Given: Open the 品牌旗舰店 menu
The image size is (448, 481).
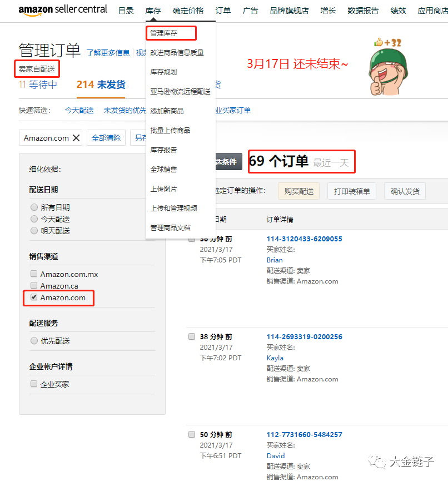Looking at the screenshot, I should pos(289,11).
